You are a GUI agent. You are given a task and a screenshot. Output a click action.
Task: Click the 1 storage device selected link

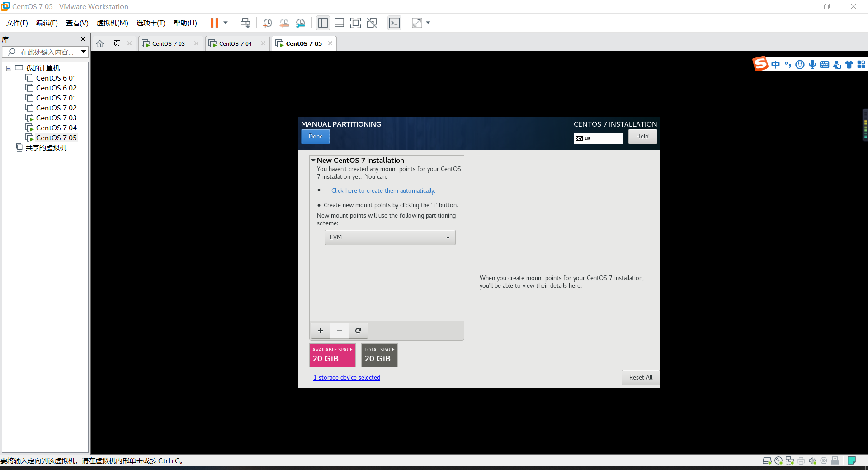347,378
